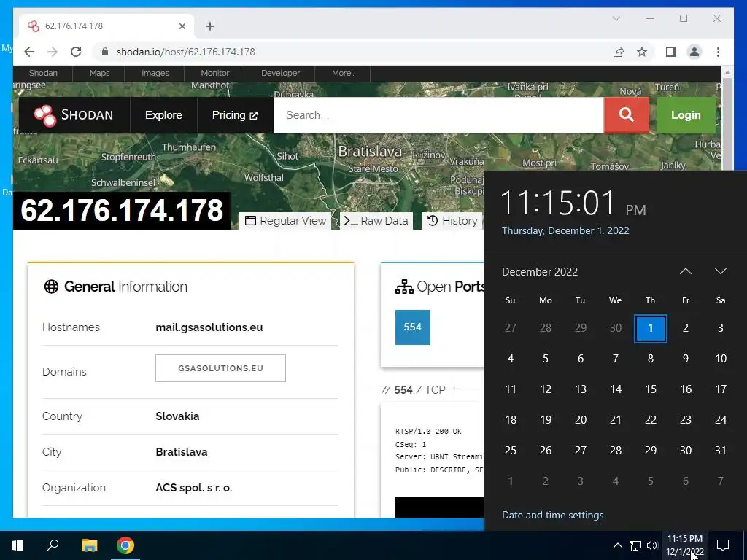The height and width of the screenshot is (560, 747).
Task: Click the Chrome address bar URL
Action: (186, 52)
